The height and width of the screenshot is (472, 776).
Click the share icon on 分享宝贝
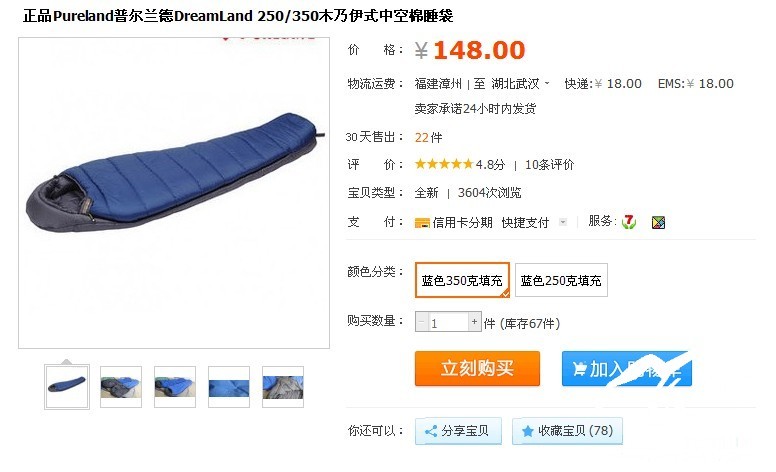tap(431, 431)
